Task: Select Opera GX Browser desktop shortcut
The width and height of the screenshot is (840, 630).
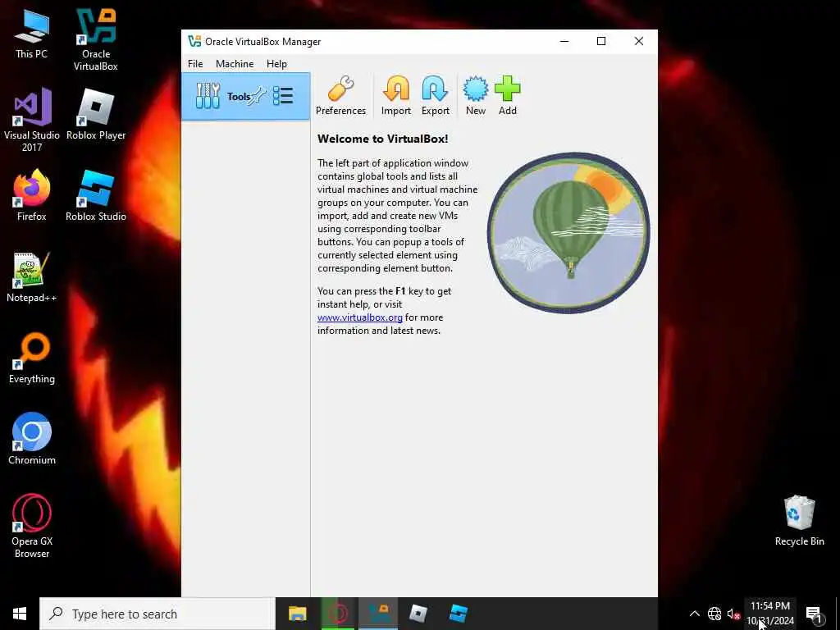Action: pyautogui.click(x=32, y=526)
